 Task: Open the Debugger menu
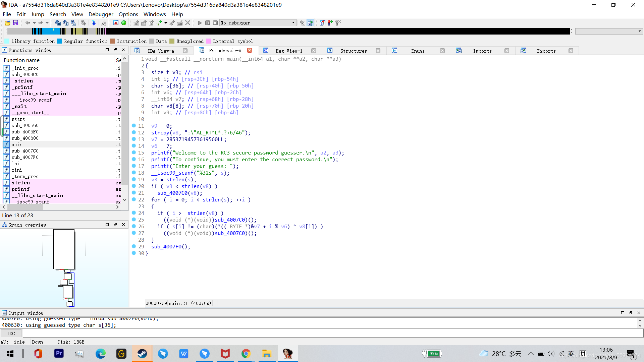101,14
